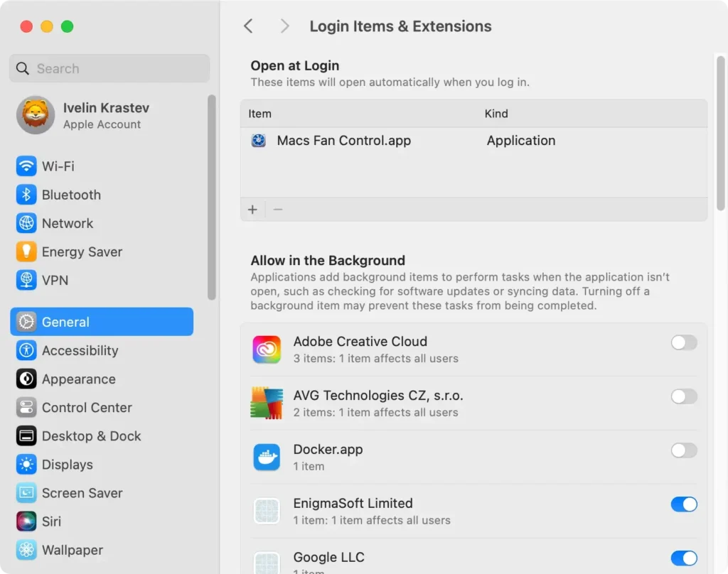Image resolution: width=728 pixels, height=574 pixels.
Task: Click the Item column header
Action: (259, 114)
